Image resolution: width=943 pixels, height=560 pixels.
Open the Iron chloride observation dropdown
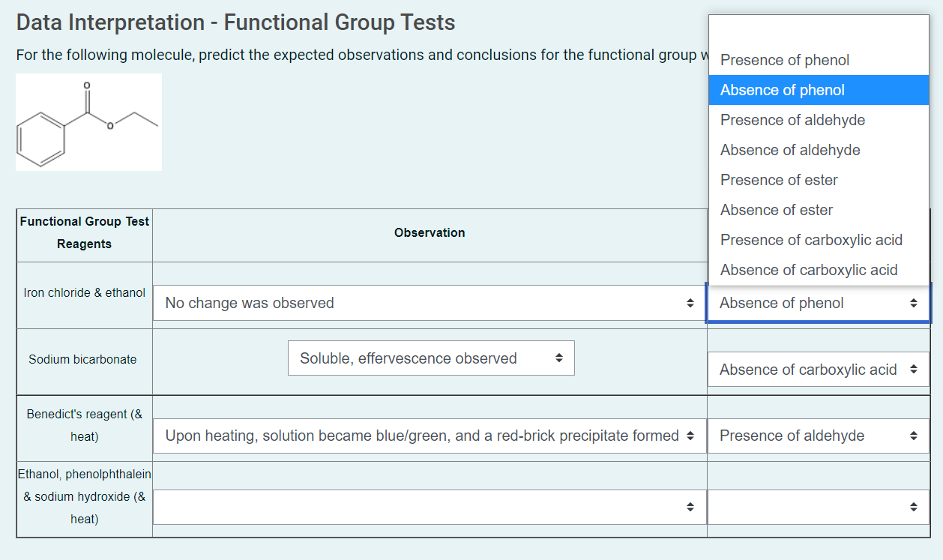click(x=430, y=303)
